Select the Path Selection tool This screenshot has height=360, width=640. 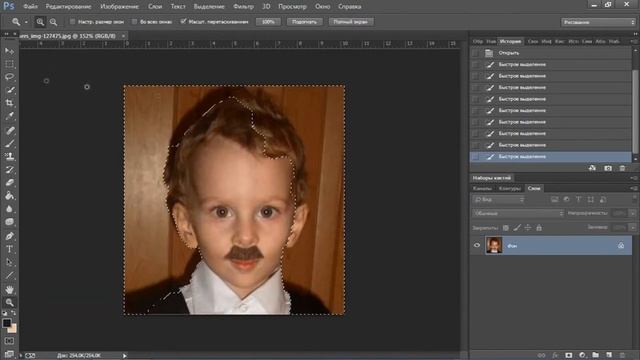point(9,262)
